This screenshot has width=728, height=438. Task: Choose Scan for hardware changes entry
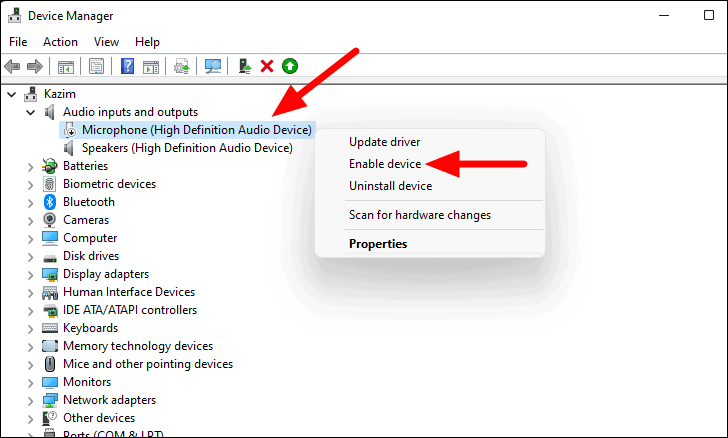[x=420, y=215]
